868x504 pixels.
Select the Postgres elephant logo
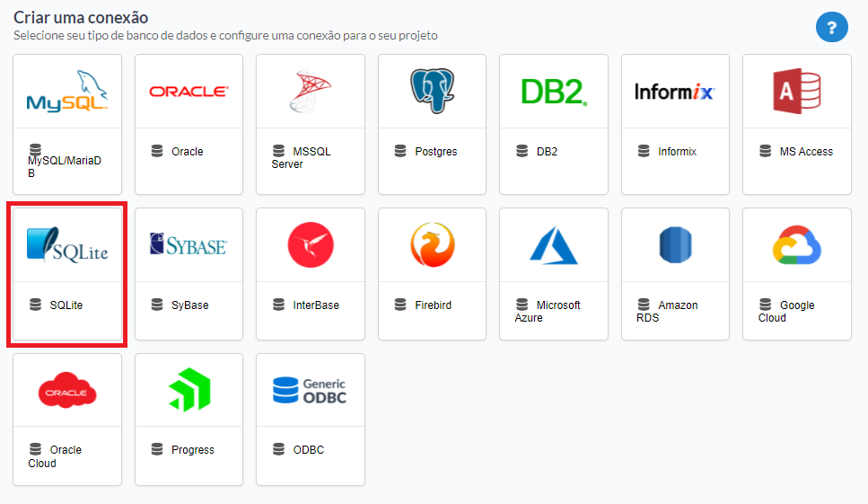click(x=433, y=91)
